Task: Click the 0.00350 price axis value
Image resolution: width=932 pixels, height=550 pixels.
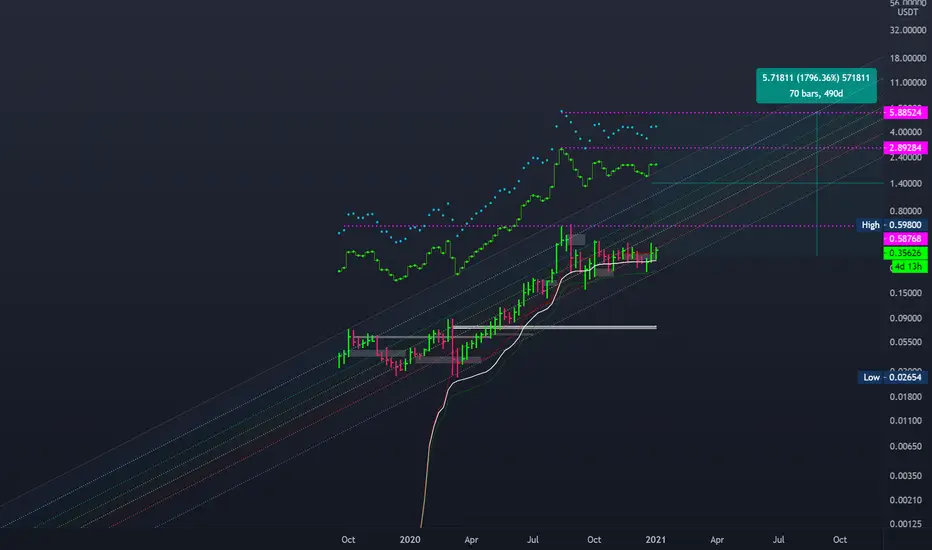Action: pyautogui.click(x=908, y=476)
